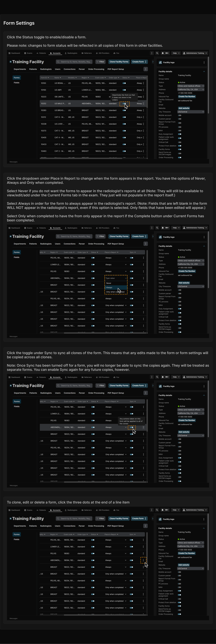Toggle Sync switch for ABDOMEN row, third screenshot
Image resolution: width=216 pixels, height=644 pixels.
(x=132, y=427)
